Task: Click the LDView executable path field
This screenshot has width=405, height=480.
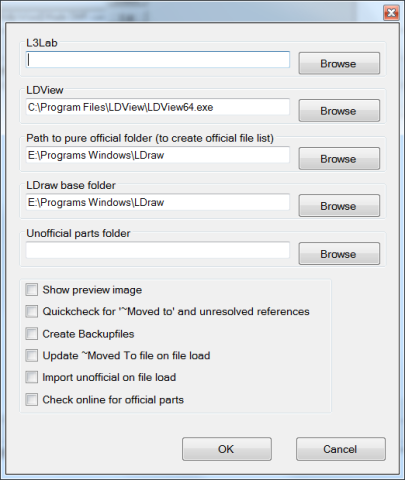Action: [x=158, y=107]
